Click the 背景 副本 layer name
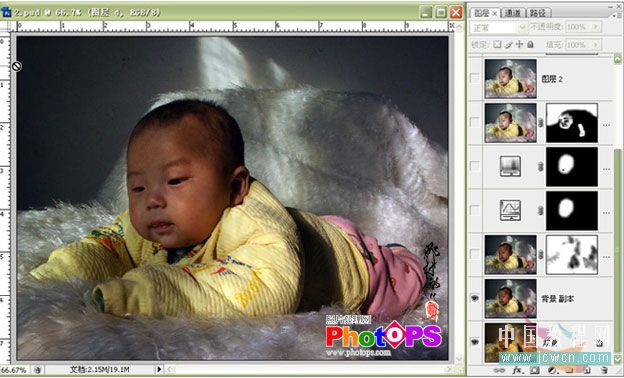 558,298
